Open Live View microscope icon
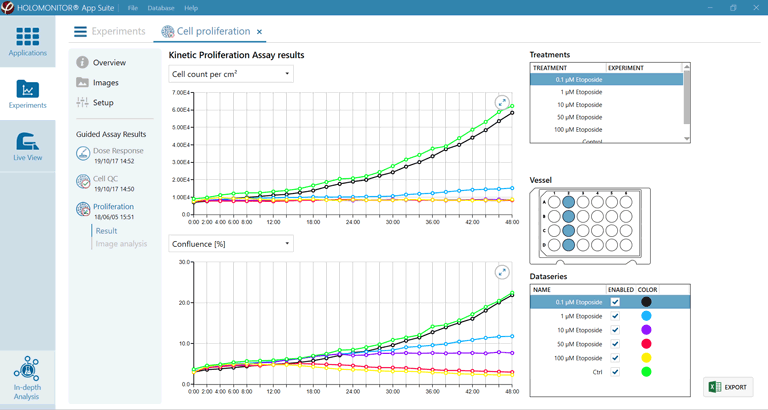The width and height of the screenshot is (768, 410). tap(27, 146)
